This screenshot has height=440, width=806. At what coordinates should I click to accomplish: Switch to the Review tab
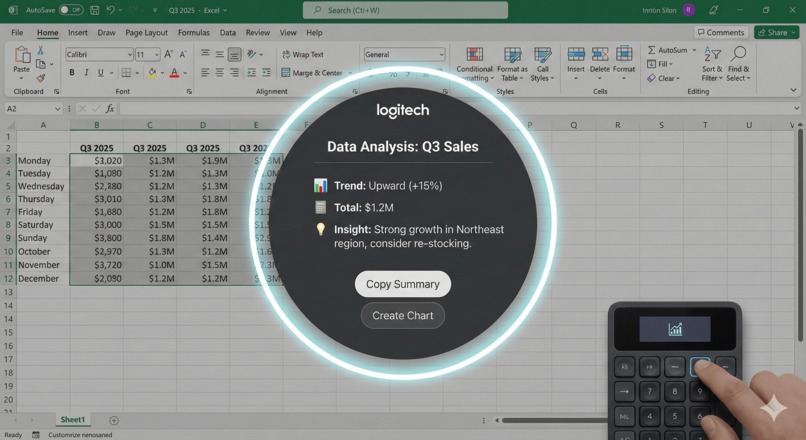258,32
